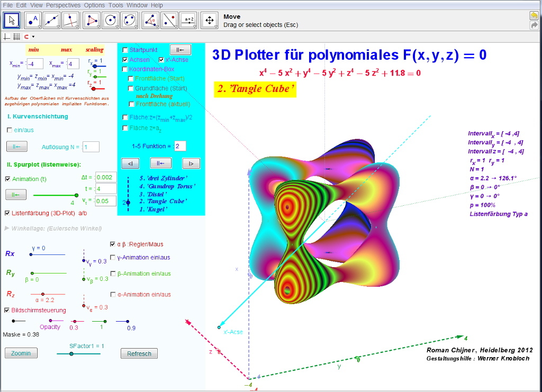Image resolution: width=542 pixels, height=392 pixels.
Task: Choose the Ellipse conic tool
Action: point(129,20)
